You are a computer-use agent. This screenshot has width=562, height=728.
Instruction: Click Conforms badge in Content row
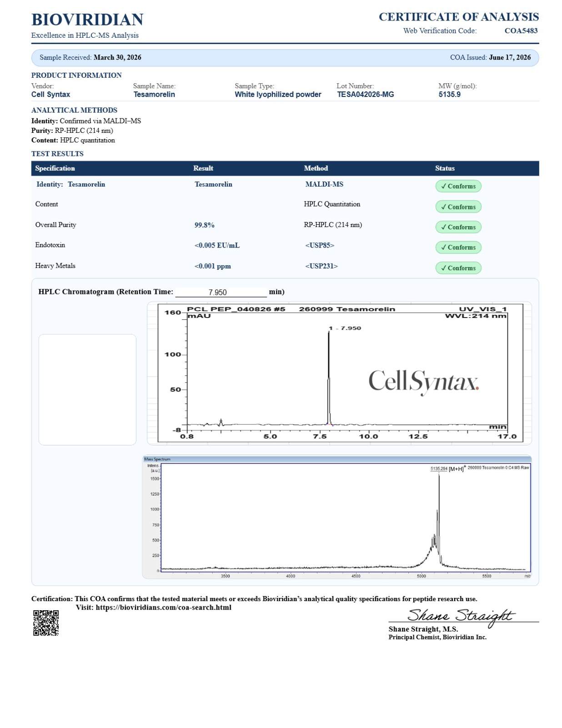pos(458,207)
